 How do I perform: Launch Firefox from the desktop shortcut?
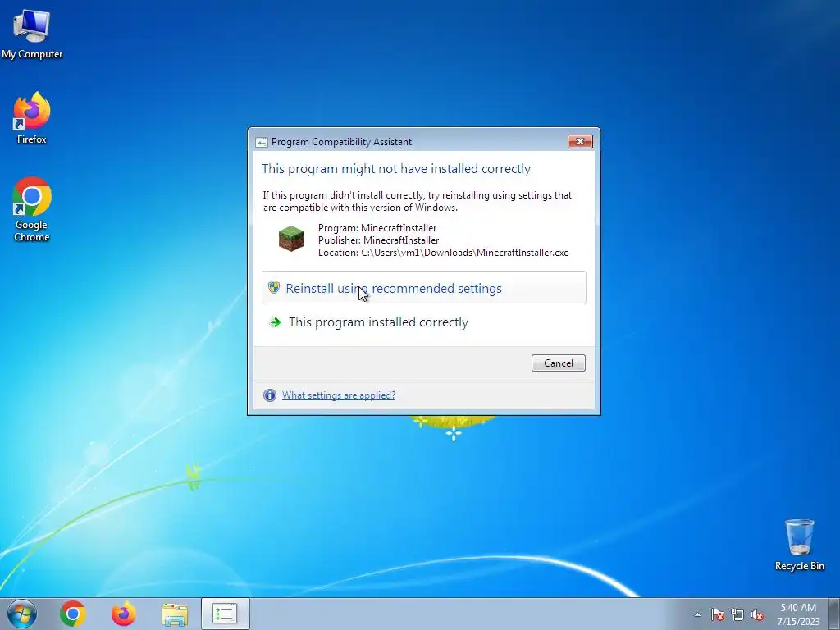tap(32, 118)
